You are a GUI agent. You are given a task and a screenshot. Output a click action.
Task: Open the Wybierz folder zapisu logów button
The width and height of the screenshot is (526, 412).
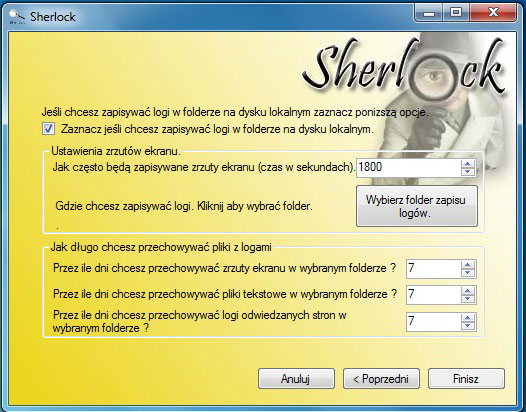coord(417,206)
